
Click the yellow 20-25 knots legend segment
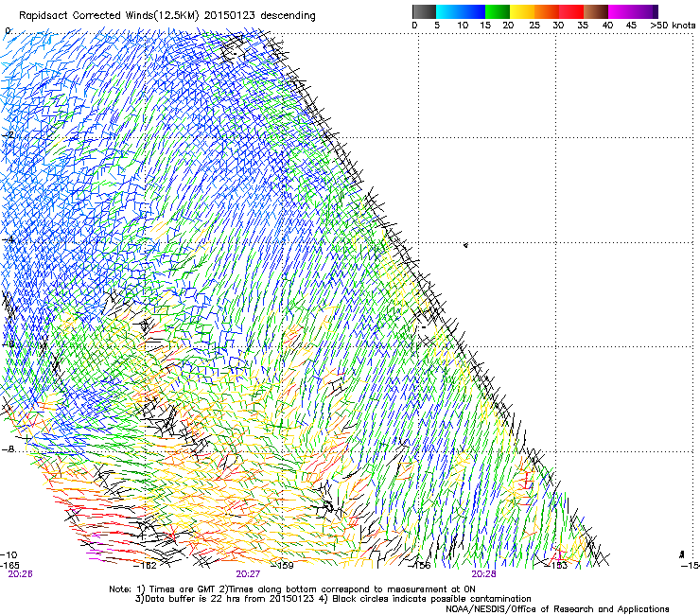point(522,11)
